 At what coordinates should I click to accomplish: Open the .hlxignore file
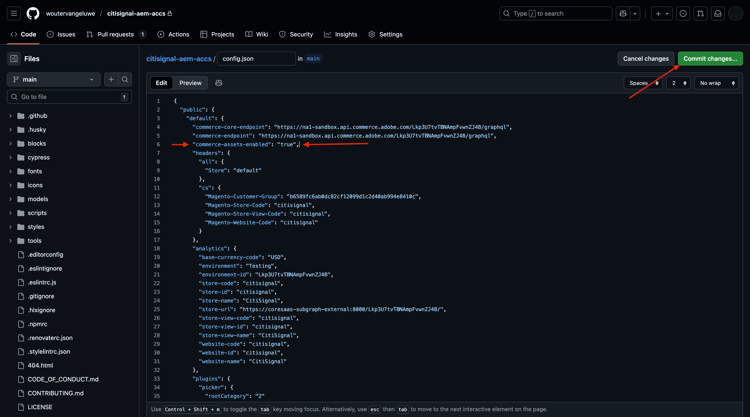coord(41,310)
